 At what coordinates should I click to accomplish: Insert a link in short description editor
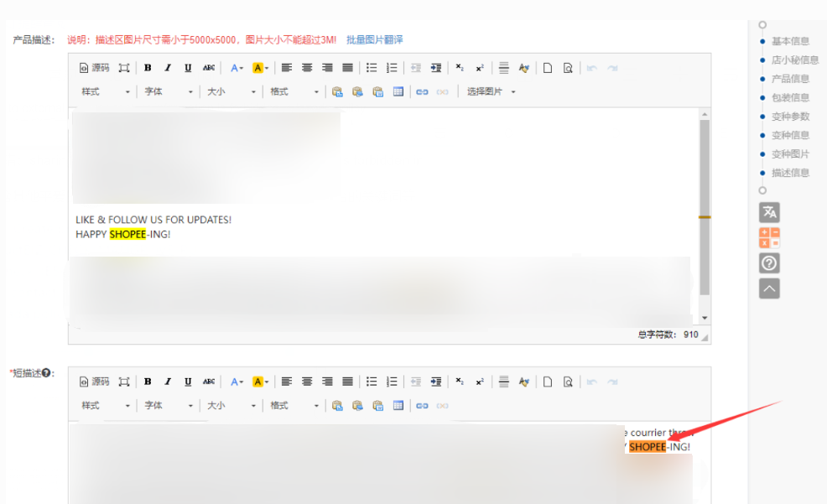[x=422, y=406]
